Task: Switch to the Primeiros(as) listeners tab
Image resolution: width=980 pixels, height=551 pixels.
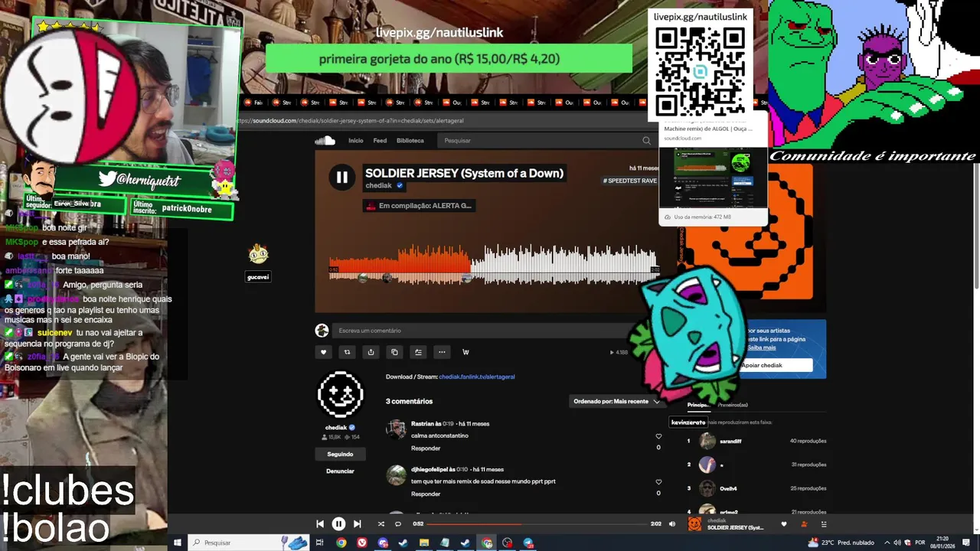Action: pos(733,405)
